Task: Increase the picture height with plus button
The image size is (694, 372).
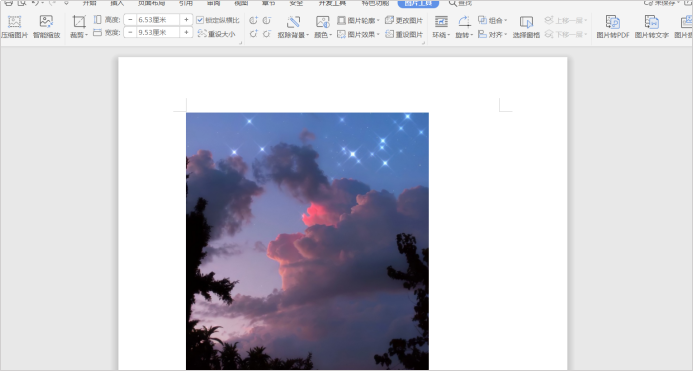Action: pyautogui.click(x=186, y=19)
